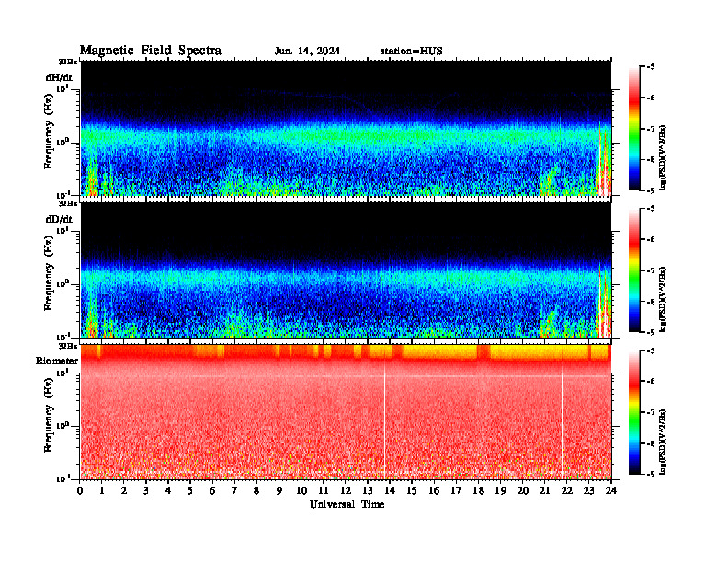The image size is (728, 563).
Task: Click the hour "24" tick label
Action: [611, 491]
